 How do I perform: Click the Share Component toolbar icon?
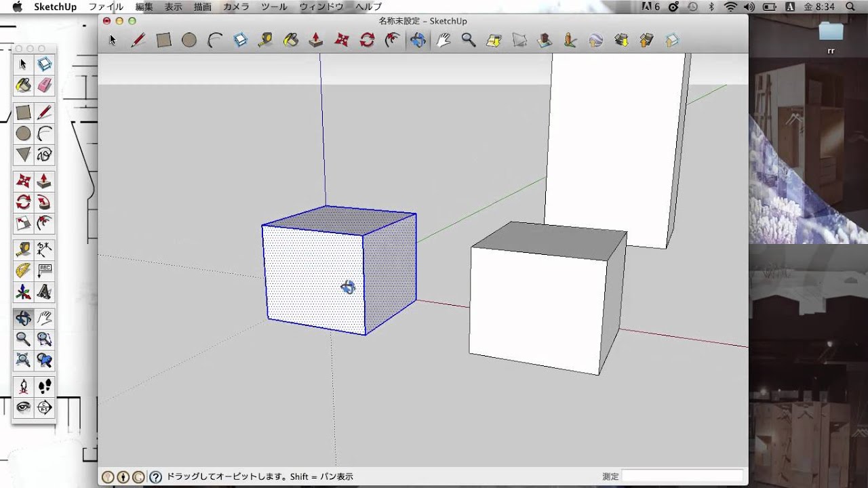click(672, 40)
